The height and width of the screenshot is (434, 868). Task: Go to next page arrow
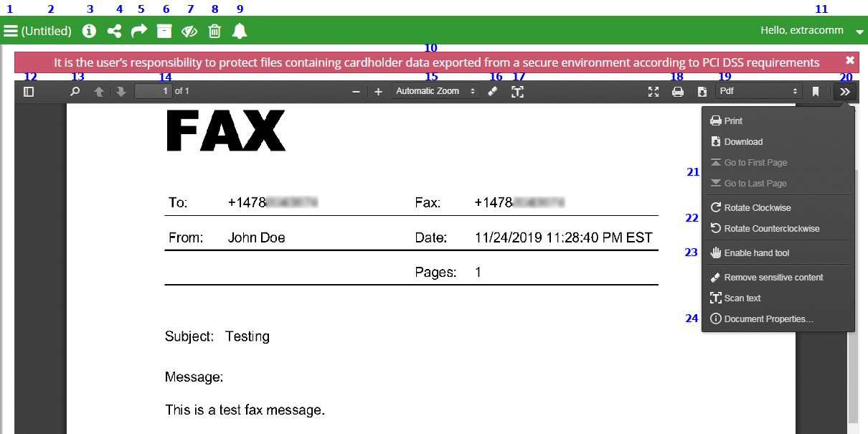click(x=121, y=92)
